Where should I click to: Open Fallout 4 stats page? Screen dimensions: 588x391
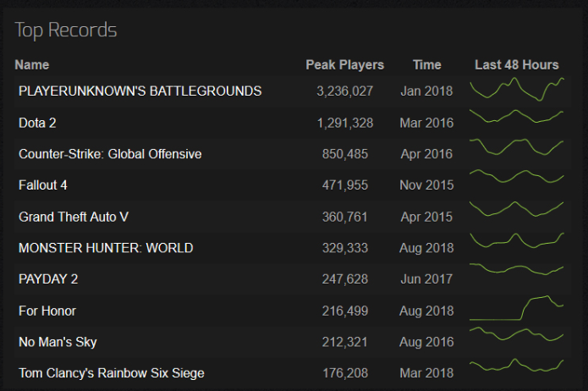pos(43,185)
